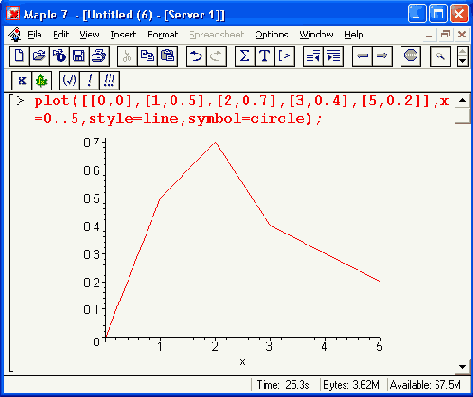Execute whole worksheet with triple exclamation icon
Screen dimensions: 473x397
(109, 81)
